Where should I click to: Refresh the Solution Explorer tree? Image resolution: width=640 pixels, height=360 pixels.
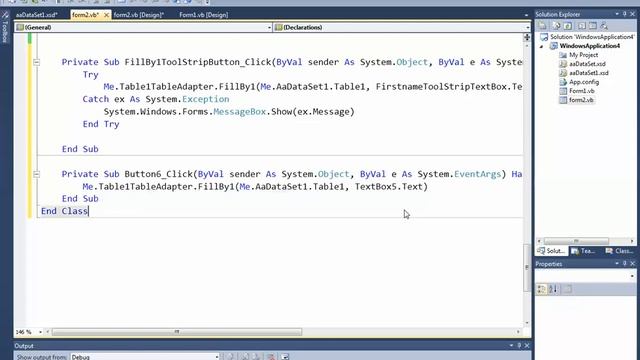(x=568, y=26)
